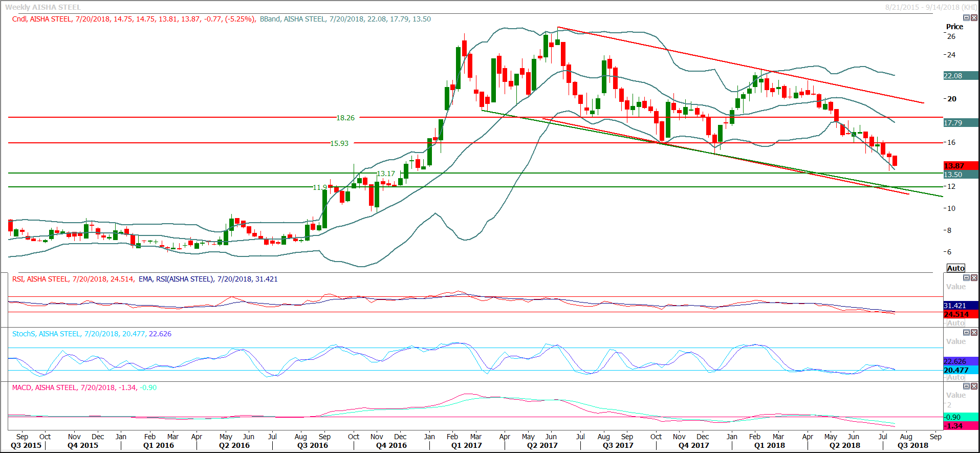
Task: Click the 12 tick on the price axis
Action: click(951, 186)
